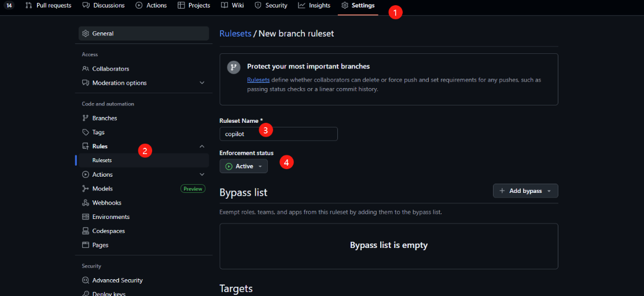The image size is (644, 296).
Task: Click the Discussions speech bubble icon in top nav
Action: [x=86, y=5]
